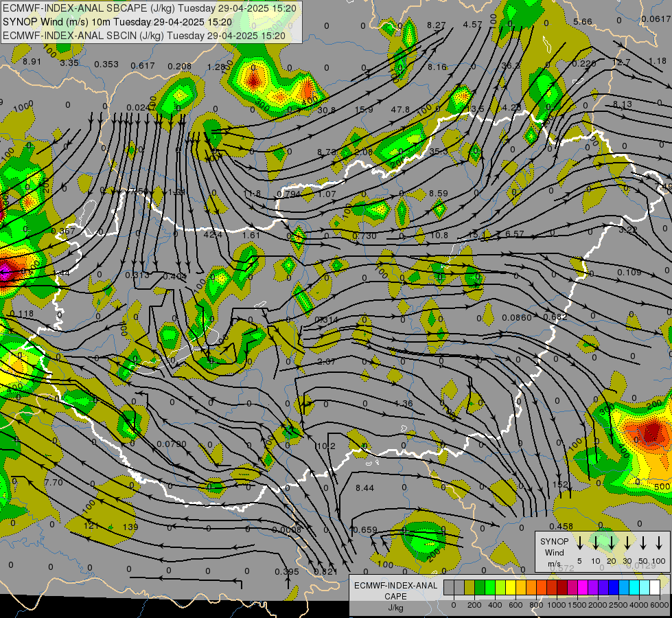Click the map value 10.8
This screenshot has width=672, height=618.
pos(439,235)
